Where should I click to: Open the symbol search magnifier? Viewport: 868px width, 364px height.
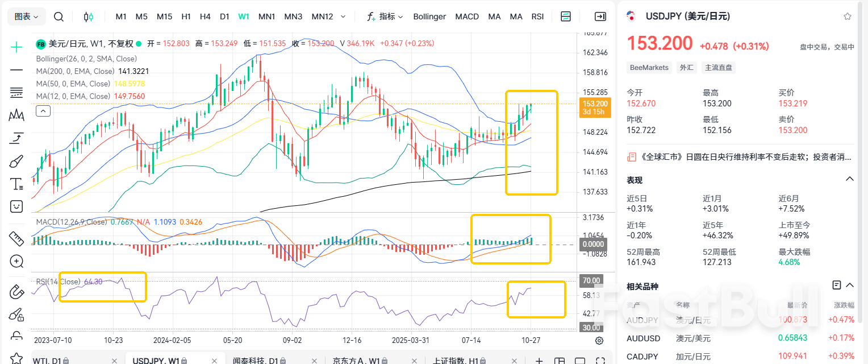pos(59,16)
